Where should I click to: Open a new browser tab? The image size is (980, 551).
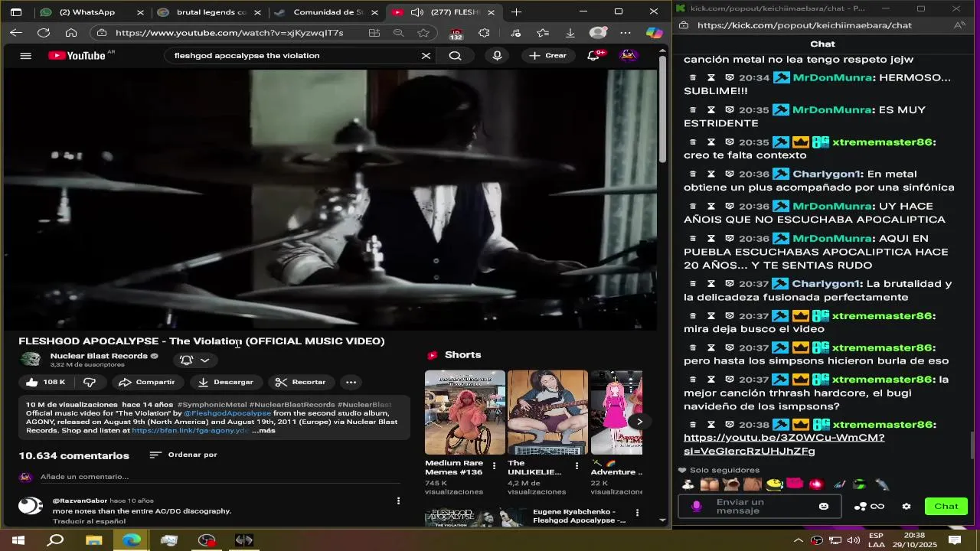[x=517, y=12]
